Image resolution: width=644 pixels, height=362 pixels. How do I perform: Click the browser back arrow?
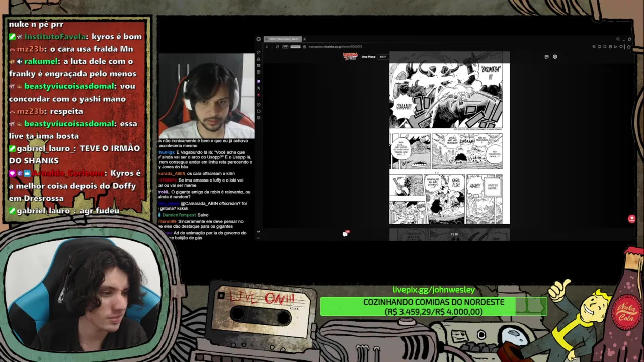[267, 47]
